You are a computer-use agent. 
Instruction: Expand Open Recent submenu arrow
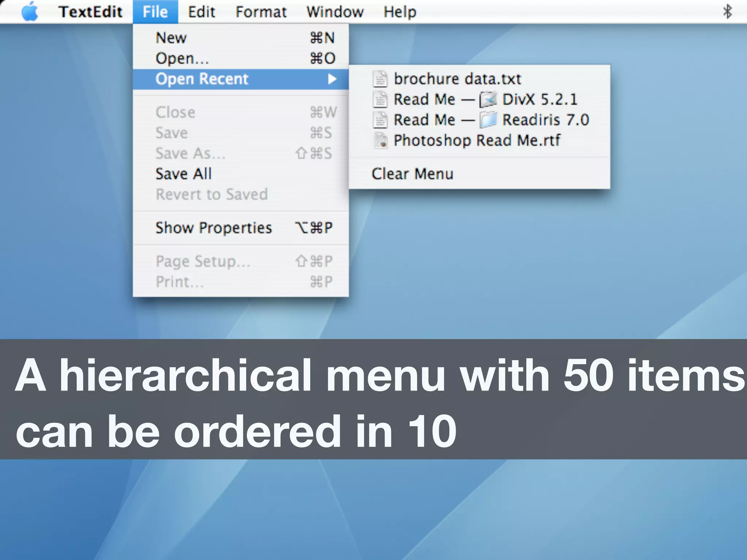tap(332, 79)
